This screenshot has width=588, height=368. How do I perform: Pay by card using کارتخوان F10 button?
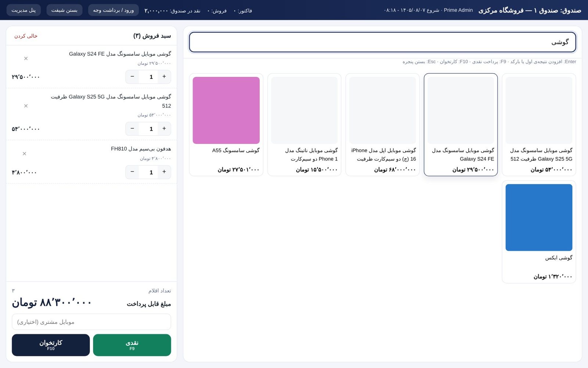click(51, 345)
